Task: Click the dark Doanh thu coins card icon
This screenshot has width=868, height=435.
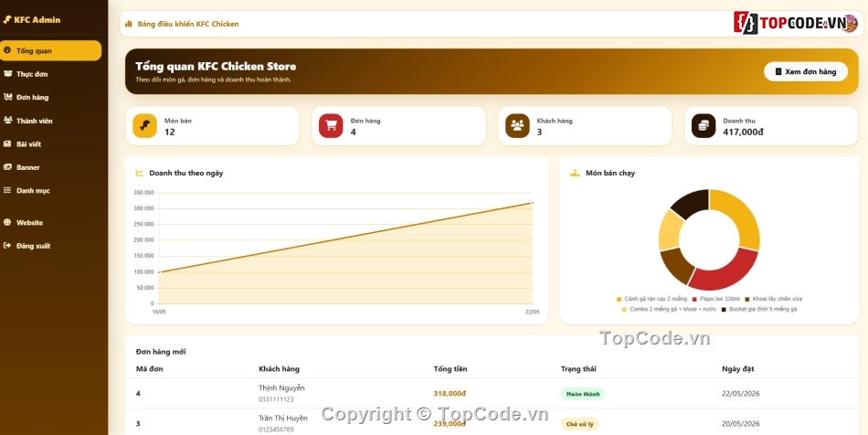Action: pos(704,125)
